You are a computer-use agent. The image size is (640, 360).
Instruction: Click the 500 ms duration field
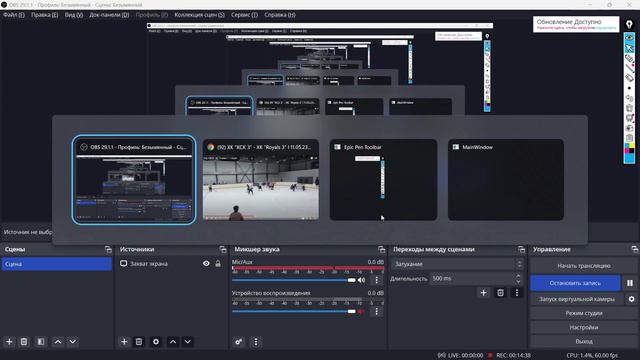pos(472,278)
